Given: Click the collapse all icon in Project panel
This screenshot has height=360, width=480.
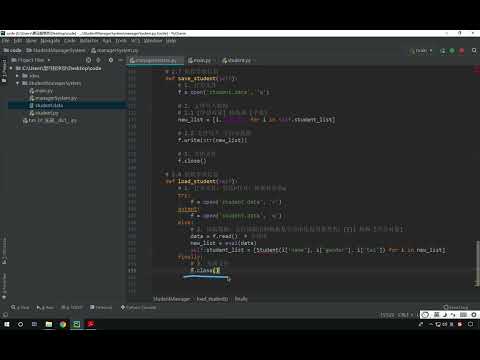Looking at the screenshot, I should click(x=98, y=60).
